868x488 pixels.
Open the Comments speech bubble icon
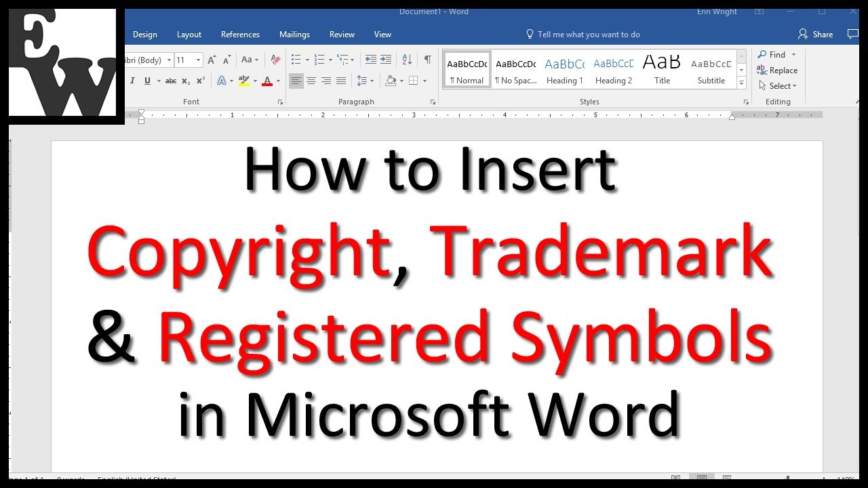point(852,34)
